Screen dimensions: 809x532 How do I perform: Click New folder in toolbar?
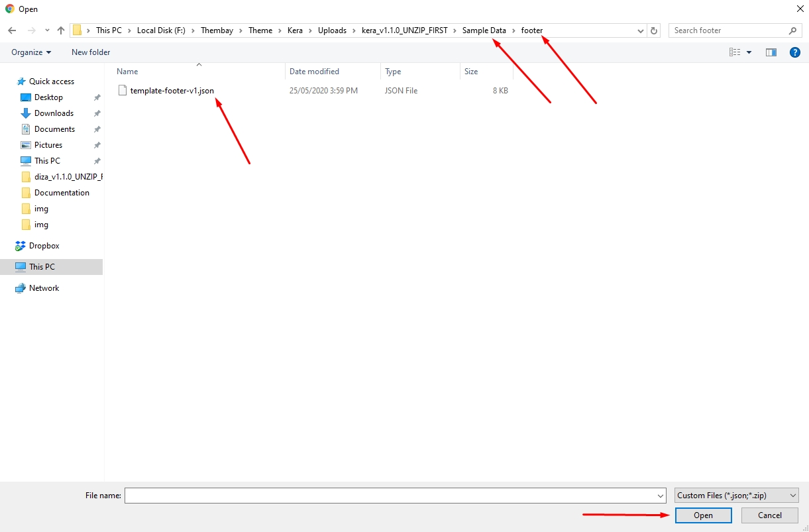tap(91, 52)
